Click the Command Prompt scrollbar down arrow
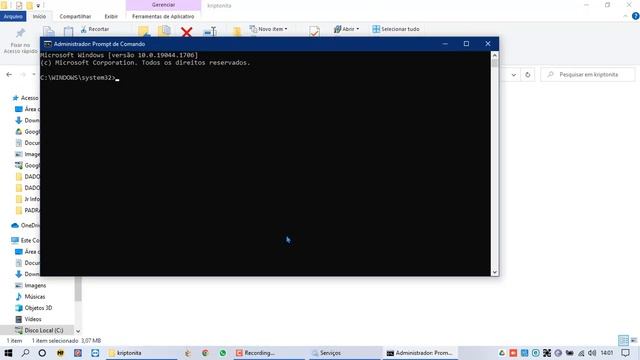The image size is (640, 360). coord(495,272)
